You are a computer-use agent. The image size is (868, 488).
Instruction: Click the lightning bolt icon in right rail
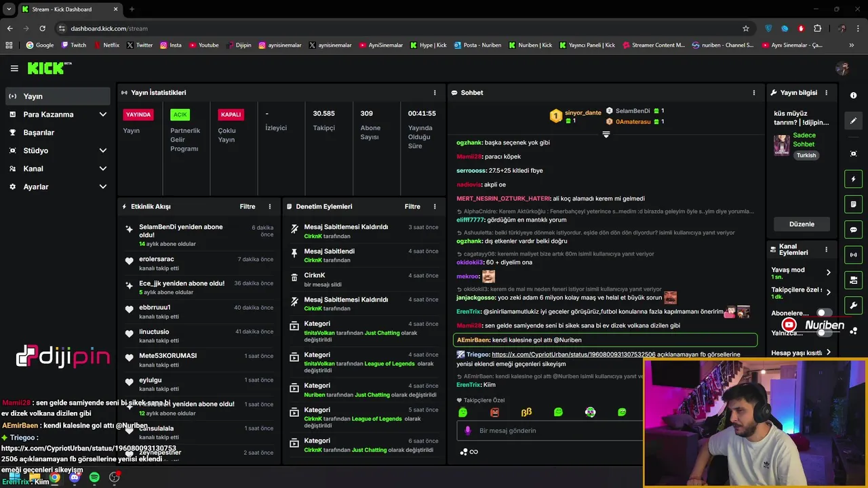(x=854, y=179)
